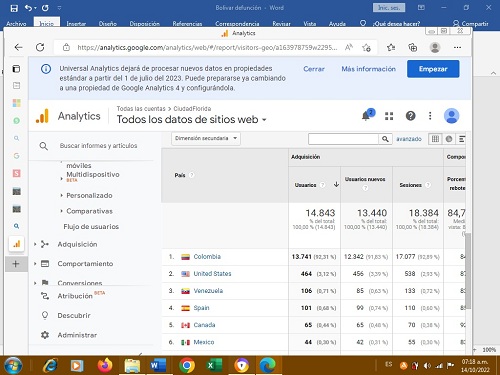Viewport: 500px width, 375px height.
Task: Save the Word document using the disk icon
Action: (14, 8)
